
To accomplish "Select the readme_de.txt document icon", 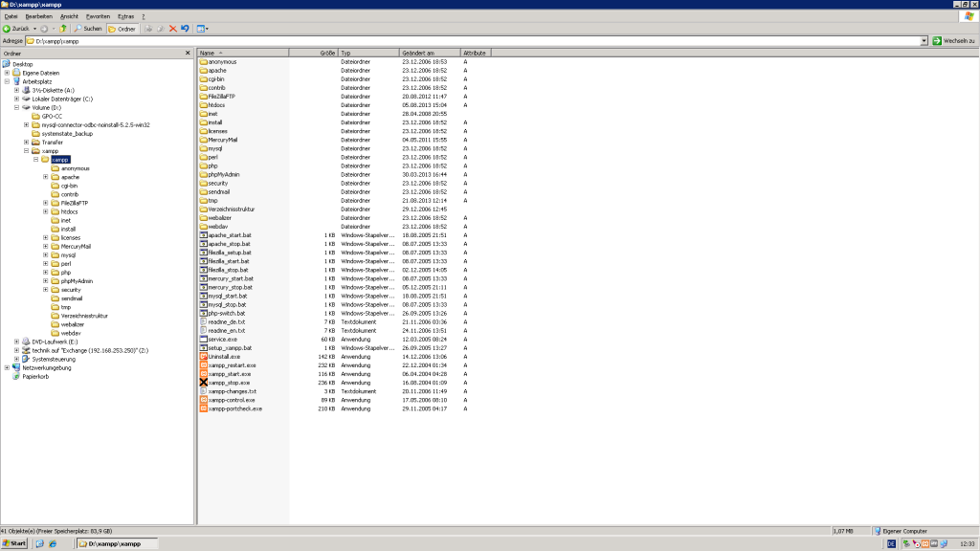I will (203, 321).
